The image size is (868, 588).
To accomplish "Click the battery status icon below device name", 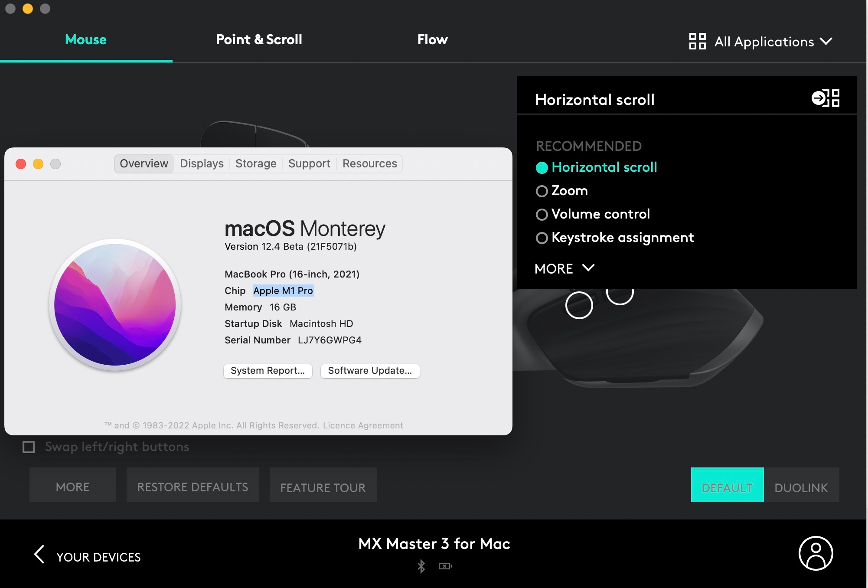I will click(x=445, y=566).
